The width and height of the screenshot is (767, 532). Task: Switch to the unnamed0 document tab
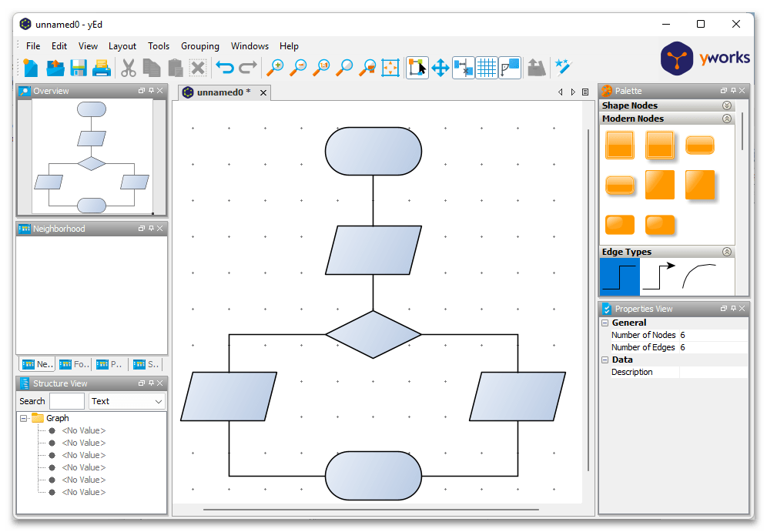click(x=223, y=92)
